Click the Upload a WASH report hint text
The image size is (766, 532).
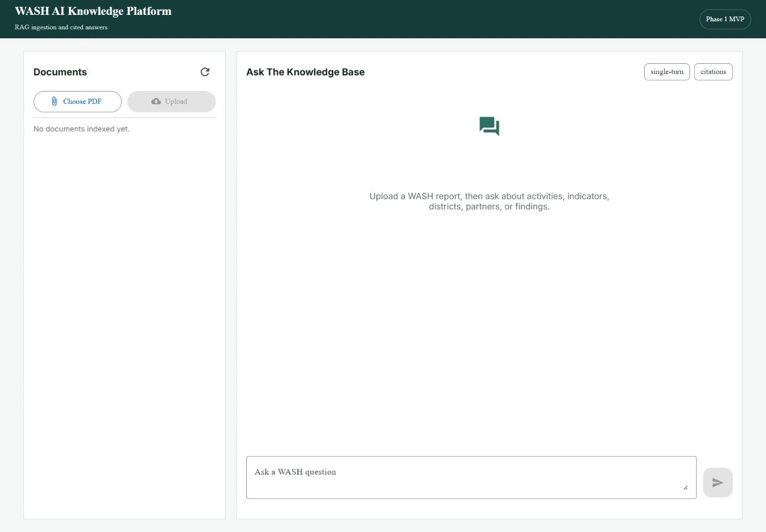pos(489,201)
